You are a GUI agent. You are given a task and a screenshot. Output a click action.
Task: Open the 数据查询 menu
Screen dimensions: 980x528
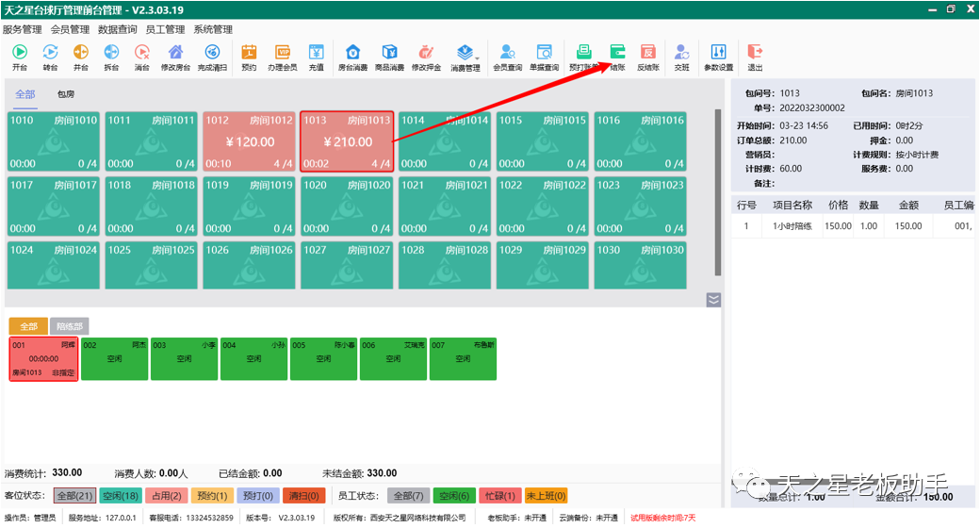point(118,29)
